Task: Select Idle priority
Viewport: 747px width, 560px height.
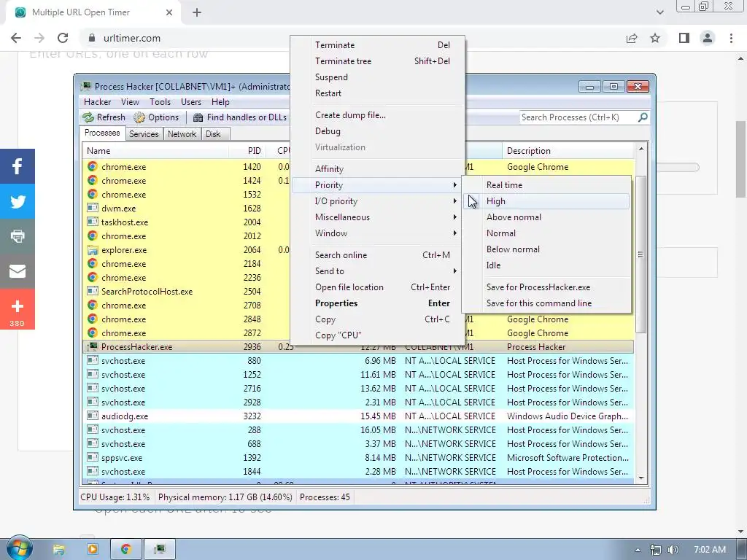Action: click(546, 265)
